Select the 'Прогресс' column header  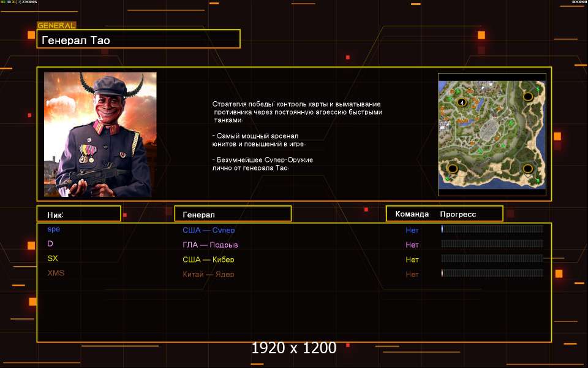(x=458, y=214)
